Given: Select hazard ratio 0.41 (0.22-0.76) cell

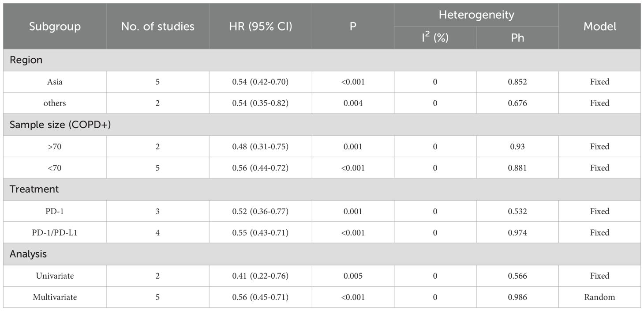Looking at the screenshot, I should pyautogui.click(x=260, y=276).
